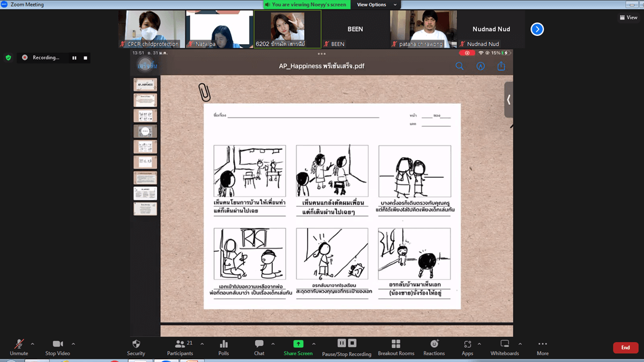Open the Security shield options
The width and height of the screenshot is (644, 362).
[136, 347]
